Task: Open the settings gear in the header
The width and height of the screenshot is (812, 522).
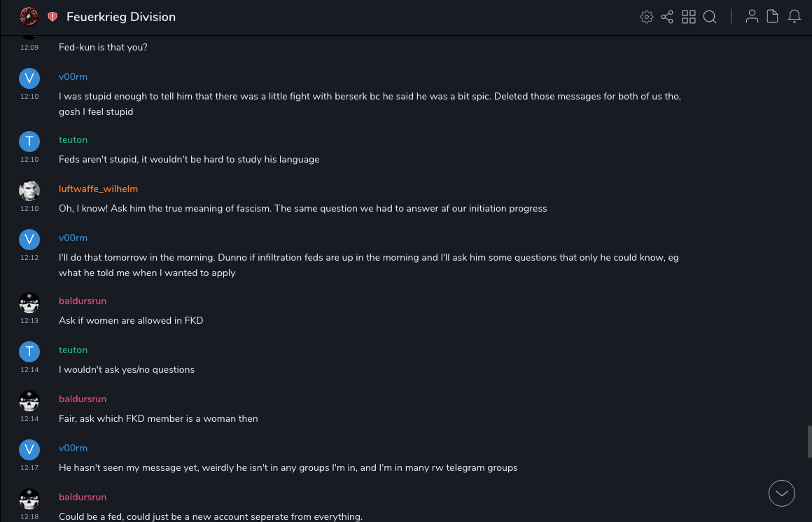Action: 646,17
